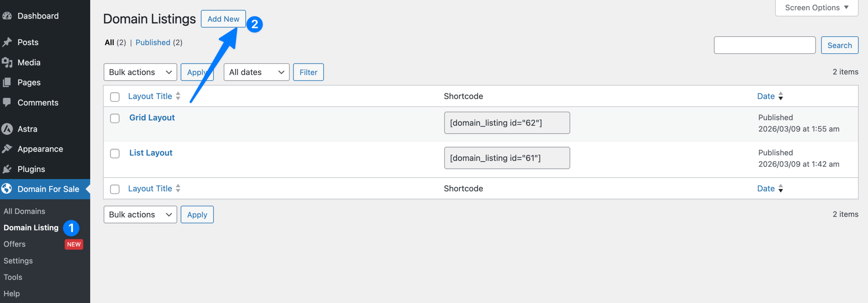Click the Pages icon in sidebar

(7, 82)
